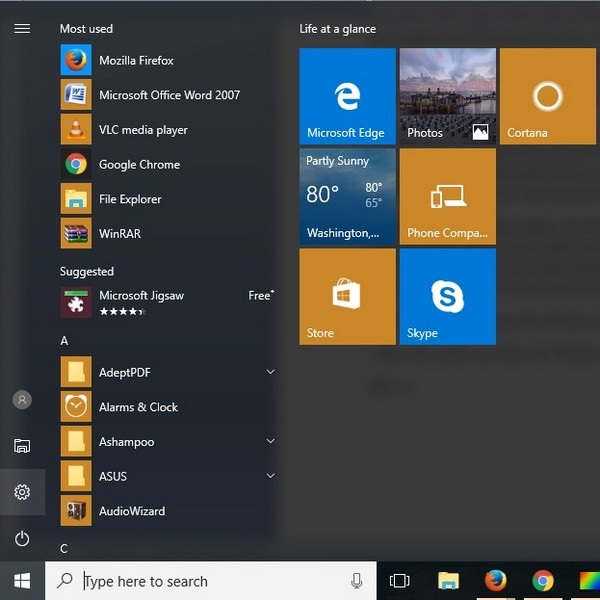Click the ASUS folder entry
This screenshot has width=600, height=600.
168,476
